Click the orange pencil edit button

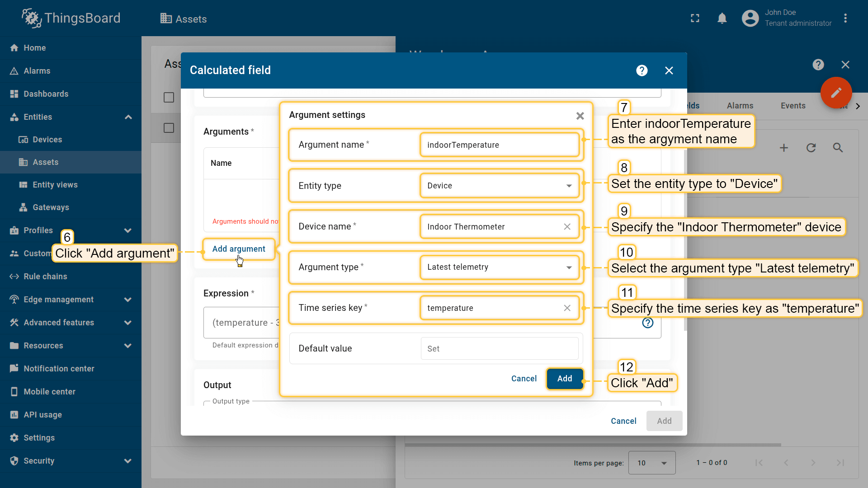836,93
